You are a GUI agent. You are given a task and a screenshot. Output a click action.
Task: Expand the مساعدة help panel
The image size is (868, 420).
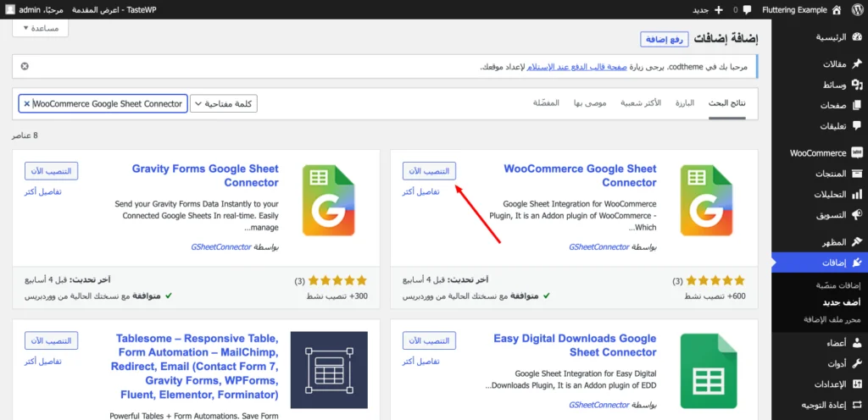click(40, 28)
